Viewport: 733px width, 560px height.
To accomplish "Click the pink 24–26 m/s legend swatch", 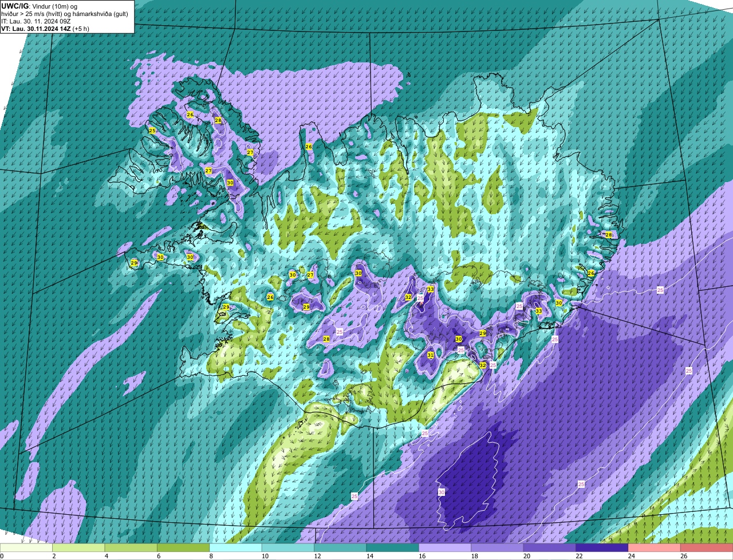I will tap(655, 548).
